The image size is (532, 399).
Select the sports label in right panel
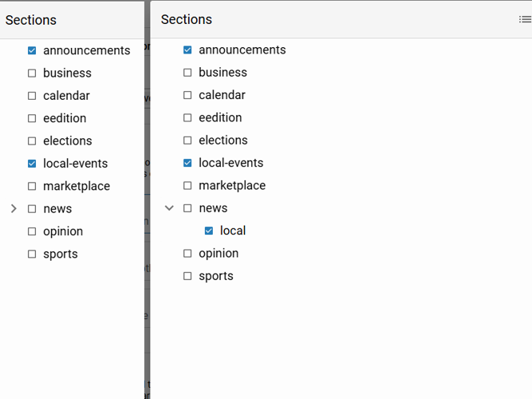pos(216,276)
